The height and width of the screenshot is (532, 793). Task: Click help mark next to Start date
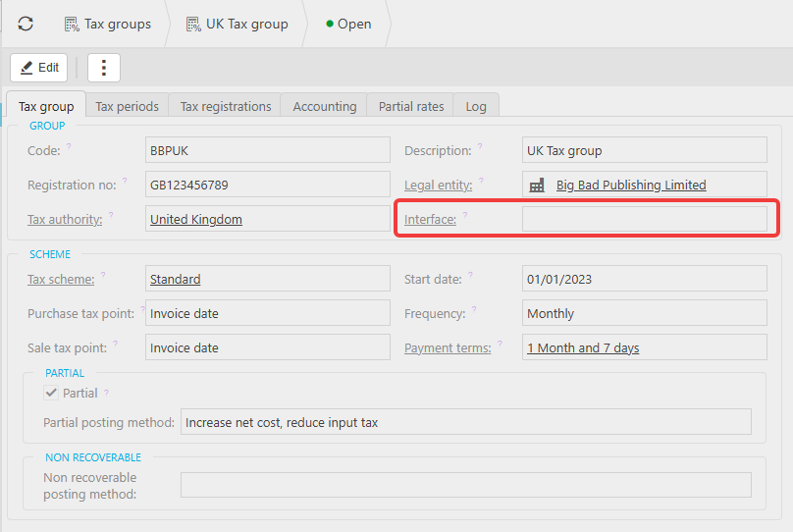[470, 274]
